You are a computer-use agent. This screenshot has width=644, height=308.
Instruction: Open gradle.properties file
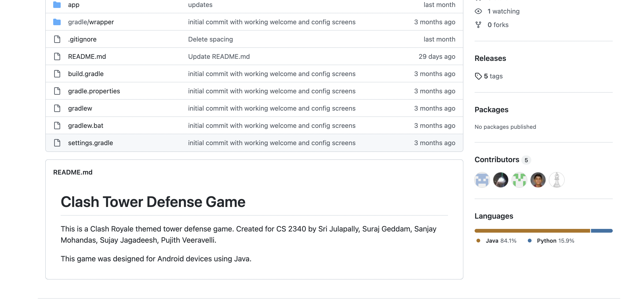94,91
